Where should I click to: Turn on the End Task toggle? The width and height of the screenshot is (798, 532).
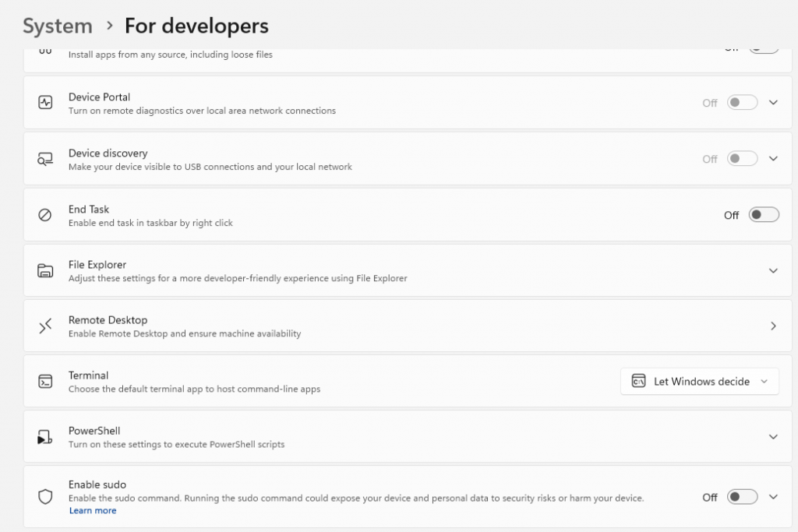(763, 215)
